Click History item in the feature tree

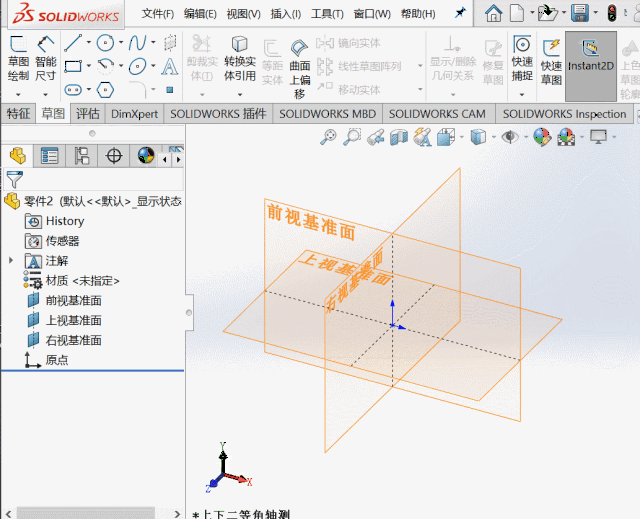pos(65,221)
